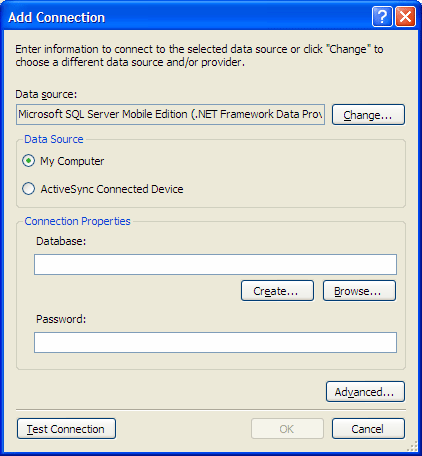Focus the Password text box
This screenshot has width=422, height=456.
[215, 342]
